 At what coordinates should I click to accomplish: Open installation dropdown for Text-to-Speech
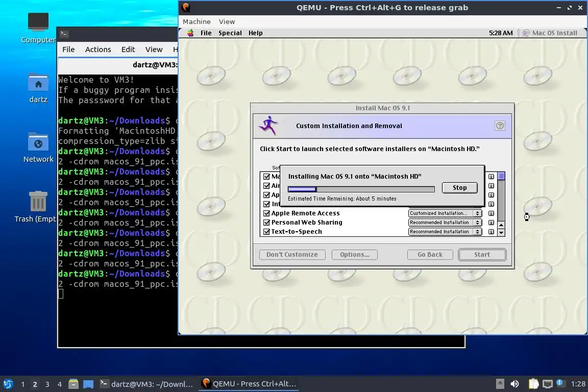pyautogui.click(x=445, y=232)
